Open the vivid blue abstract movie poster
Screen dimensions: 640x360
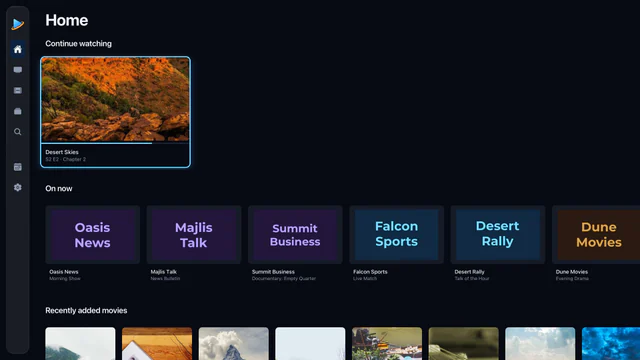pyautogui.click(x=611, y=344)
